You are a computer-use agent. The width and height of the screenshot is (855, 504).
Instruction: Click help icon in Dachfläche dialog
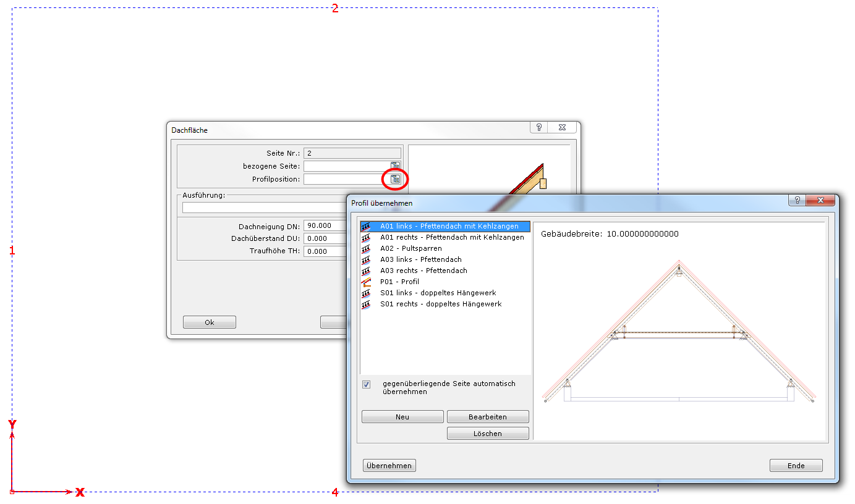point(539,127)
